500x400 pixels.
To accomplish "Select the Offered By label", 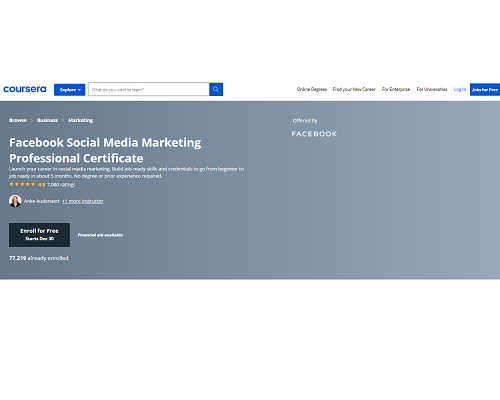I will 305,121.
